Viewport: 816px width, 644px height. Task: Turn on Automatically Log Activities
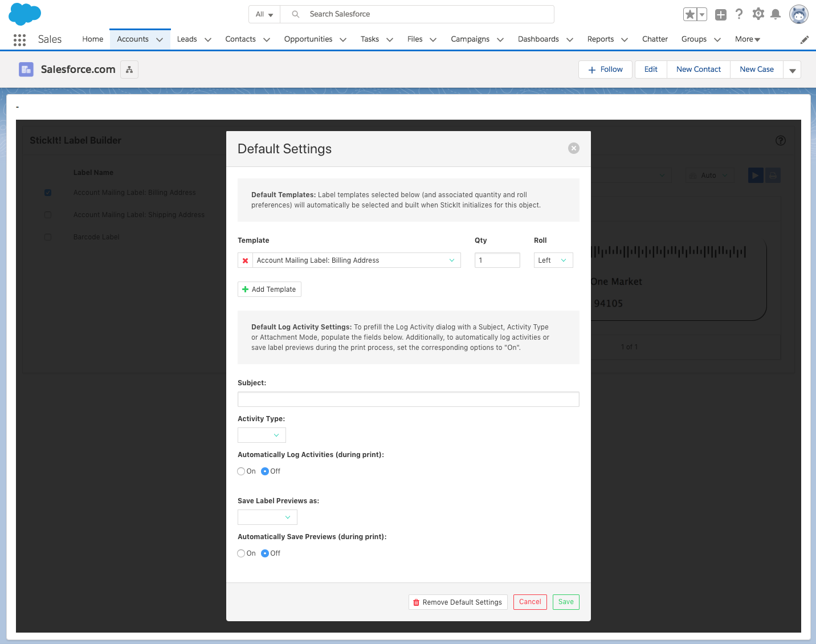[x=242, y=471]
